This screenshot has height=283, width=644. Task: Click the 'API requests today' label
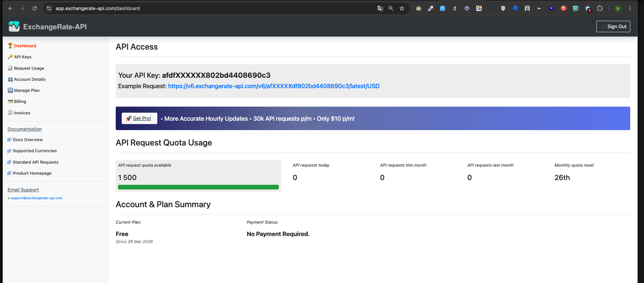click(x=311, y=165)
